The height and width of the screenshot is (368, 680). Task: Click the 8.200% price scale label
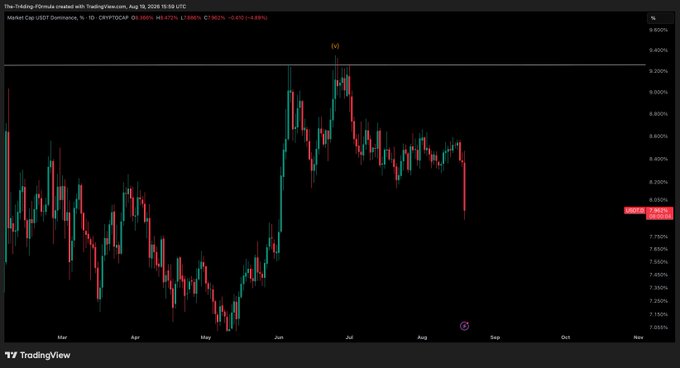[658, 182]
